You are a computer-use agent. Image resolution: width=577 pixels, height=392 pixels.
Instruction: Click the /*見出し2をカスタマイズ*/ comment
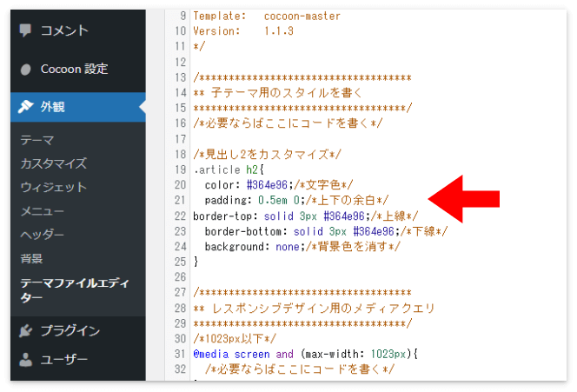click(x=267, y=154)
